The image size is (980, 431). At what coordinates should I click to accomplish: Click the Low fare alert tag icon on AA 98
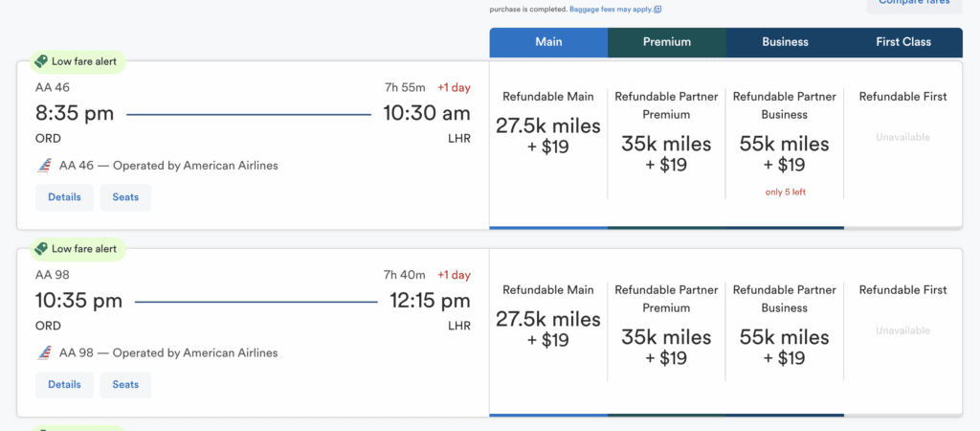click(x=41, y=248)
